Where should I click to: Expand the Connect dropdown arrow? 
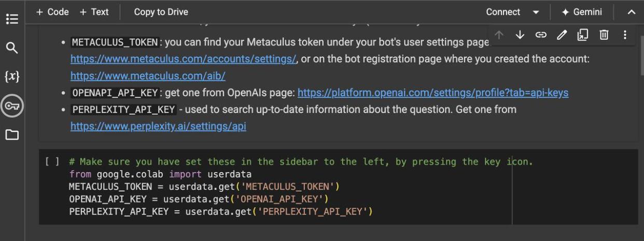pos(536,12)
